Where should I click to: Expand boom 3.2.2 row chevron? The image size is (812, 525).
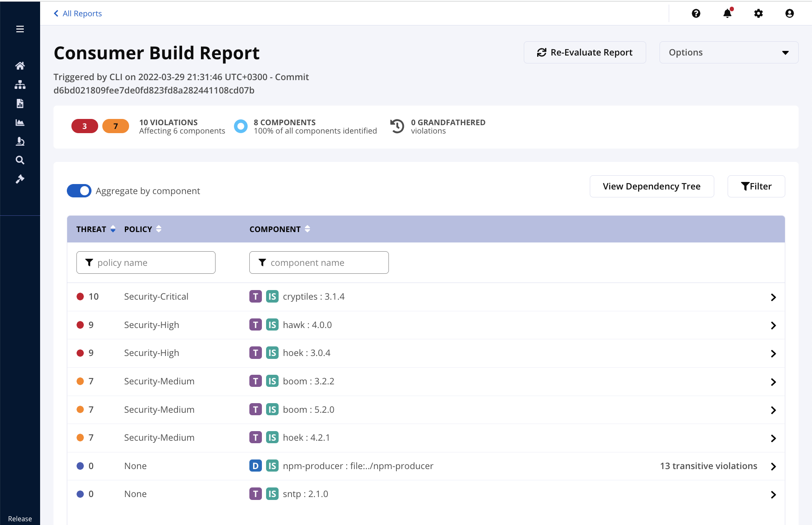click(x=773, y=382)
